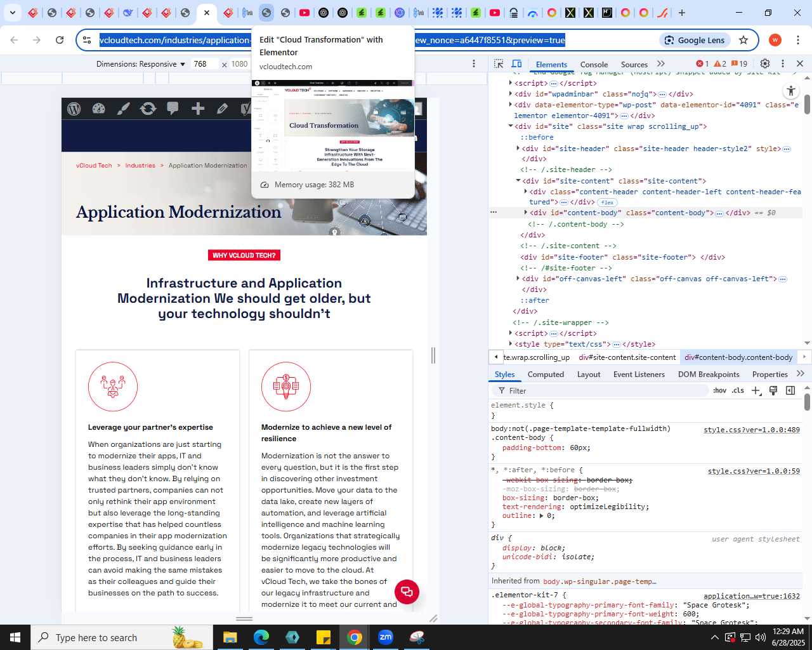Open the Event Listeners tab
This screenshot has width=812, height=650.
[x=639, y=375]
